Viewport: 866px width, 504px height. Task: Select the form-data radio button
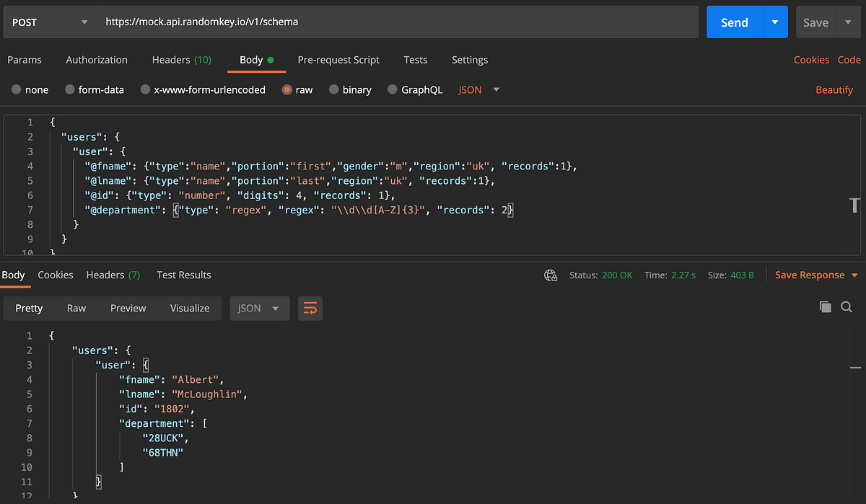(70, 90)
